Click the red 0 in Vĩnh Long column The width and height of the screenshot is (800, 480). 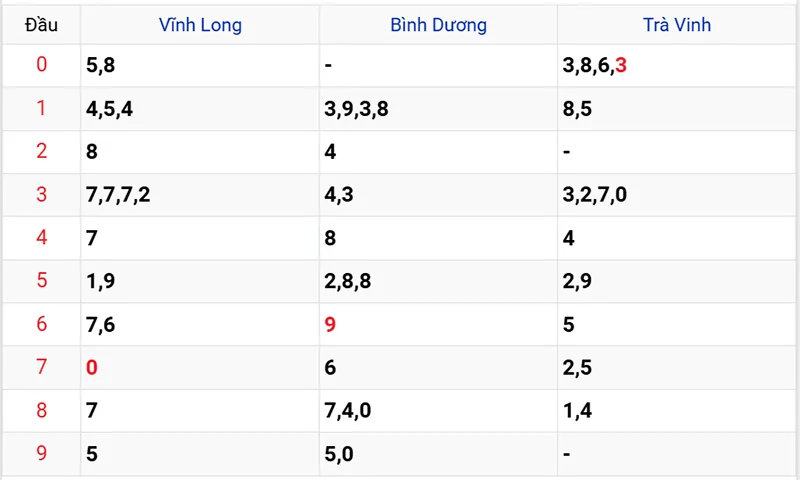coord(92,368)
